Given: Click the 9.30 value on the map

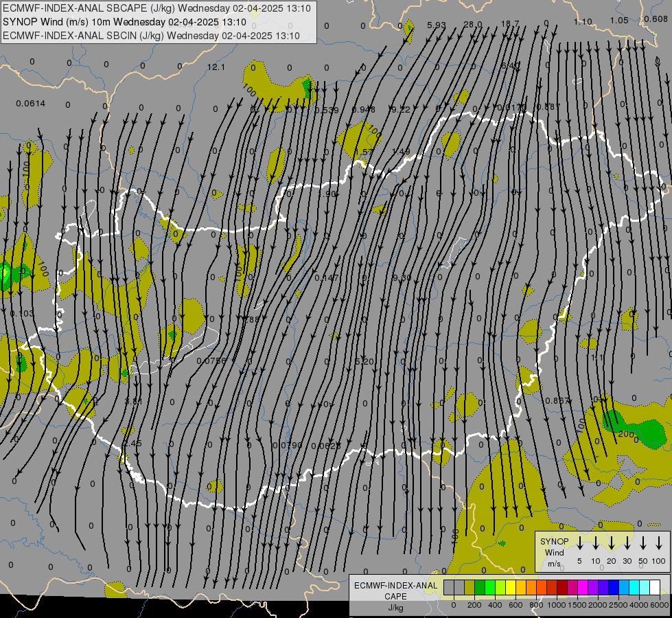Looking at the screenshot, I should click(402, 278).
